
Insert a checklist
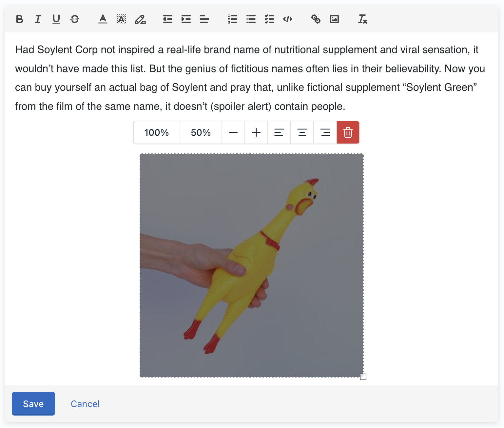coord(269,19)
